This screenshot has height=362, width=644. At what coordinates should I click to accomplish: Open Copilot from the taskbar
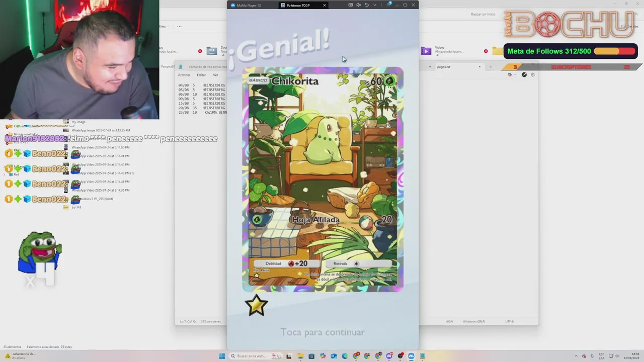(323, 356)
